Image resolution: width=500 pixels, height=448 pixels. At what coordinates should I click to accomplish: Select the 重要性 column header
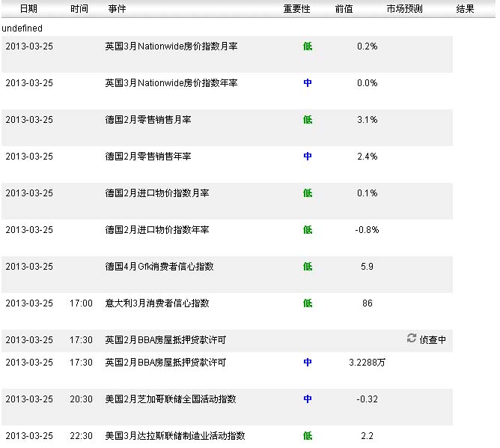[x=296, y=9]
